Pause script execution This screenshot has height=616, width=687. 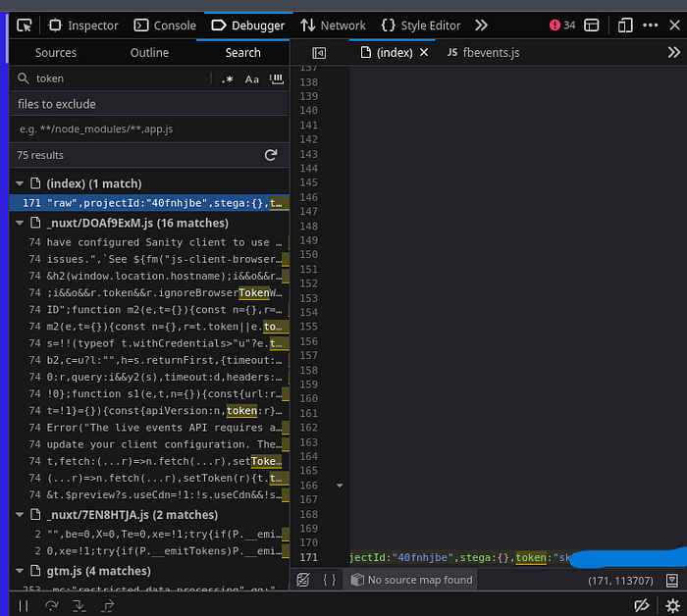coord(24,605)
